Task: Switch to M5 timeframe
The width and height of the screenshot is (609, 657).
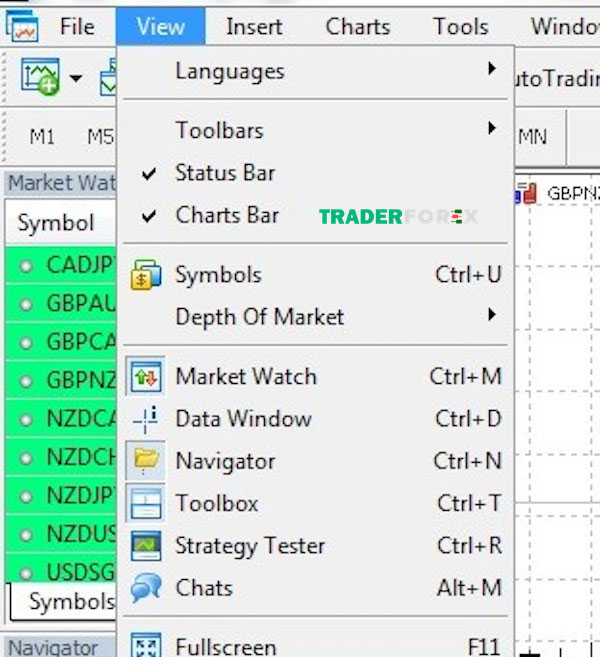Action: [x=101, y=137]
